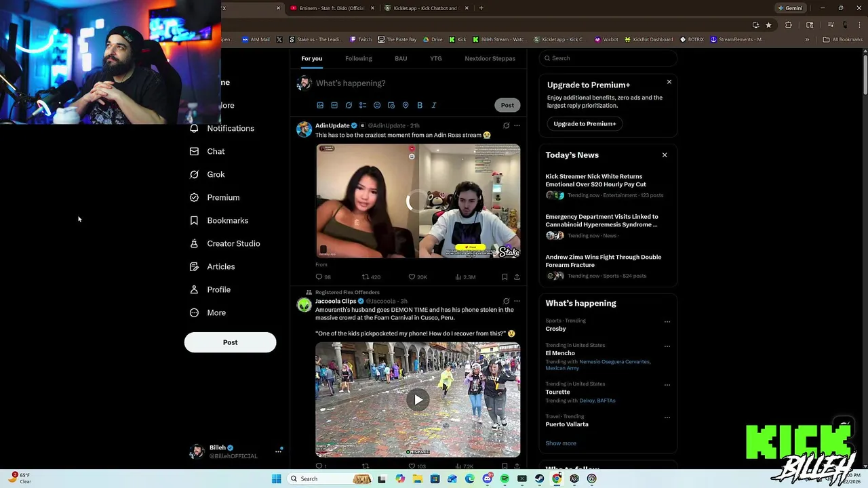This screenshot has height=488, width=868.
Task: Open Notifications in the sidebar
Action: (x=222, y=128)
